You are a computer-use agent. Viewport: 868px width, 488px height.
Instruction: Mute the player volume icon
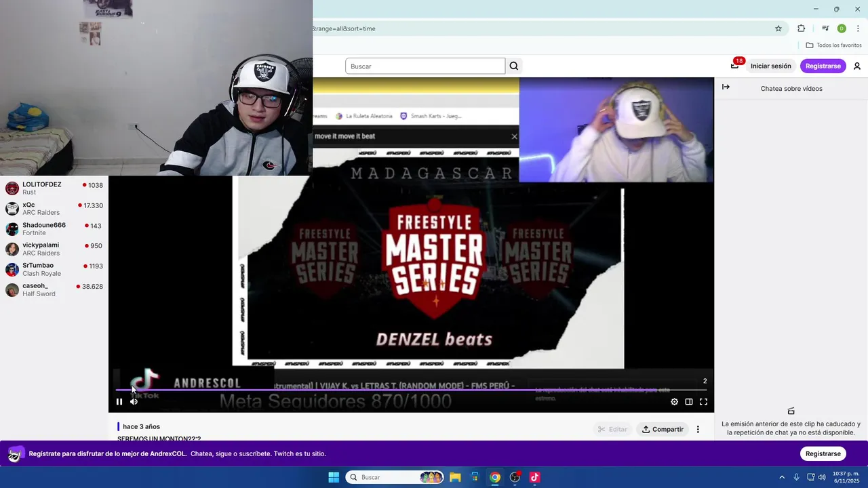click(x=134, y=402)
